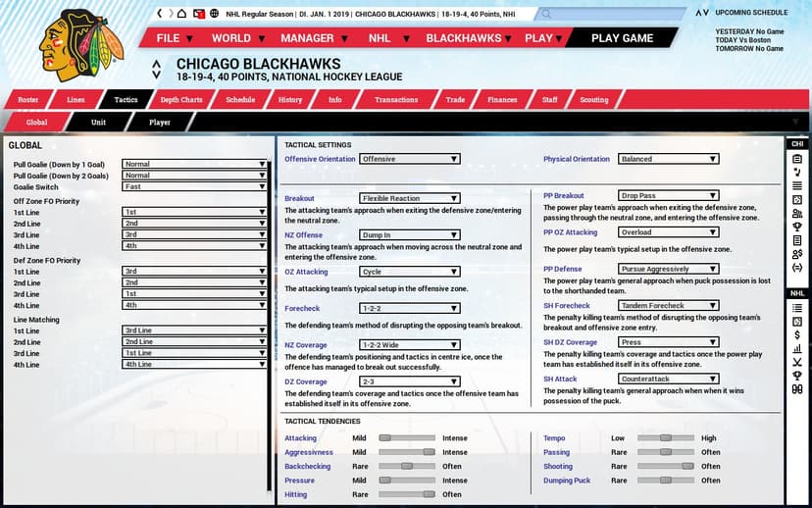The image size is (812, 508).
Task: Open NHL bar chart statistics icon
Action: 797,348
